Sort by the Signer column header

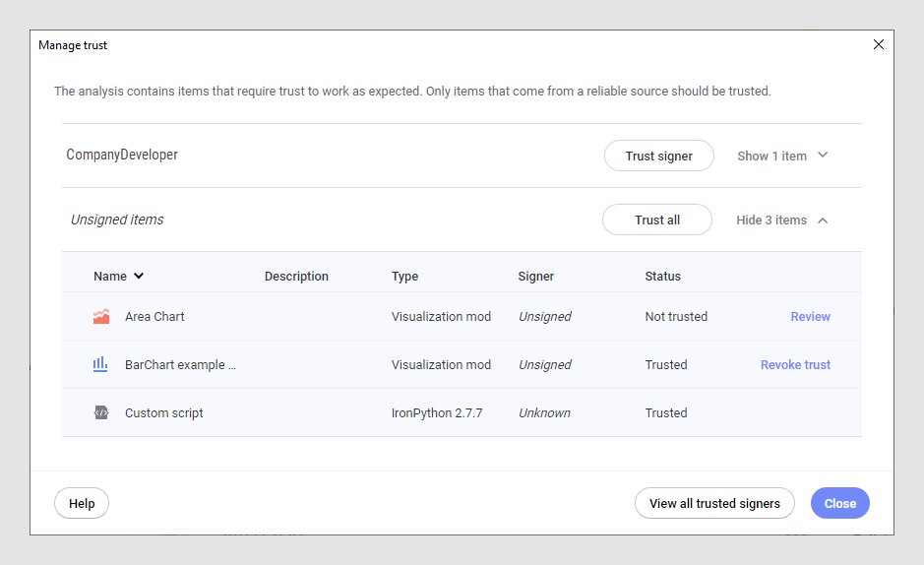pos(535,277)
